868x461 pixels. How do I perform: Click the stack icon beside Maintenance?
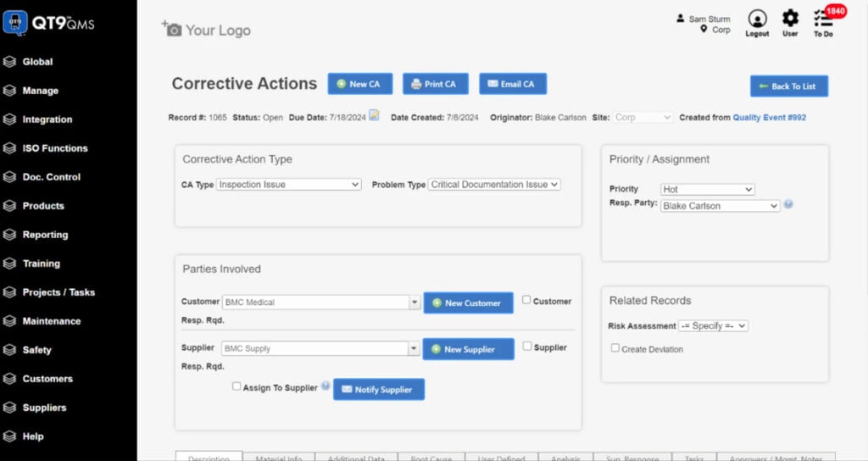pyautogui.click(x=9, y=320)
